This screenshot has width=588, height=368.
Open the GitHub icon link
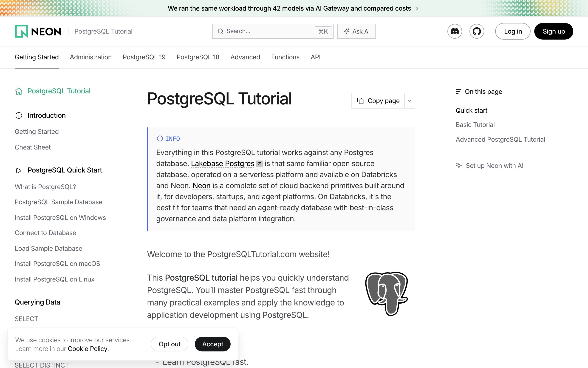click(477, 31)
